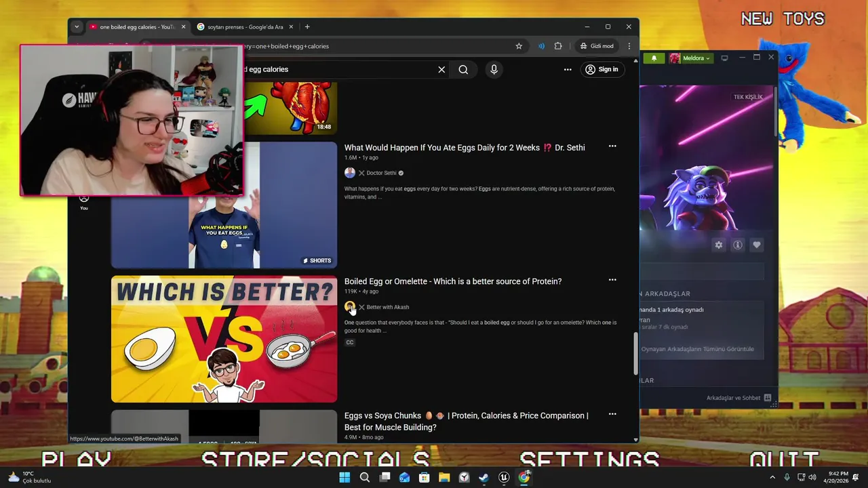Click the You item in YouTube sidebar
This screenshot has height=488, width=868.
tap(84, 201)
